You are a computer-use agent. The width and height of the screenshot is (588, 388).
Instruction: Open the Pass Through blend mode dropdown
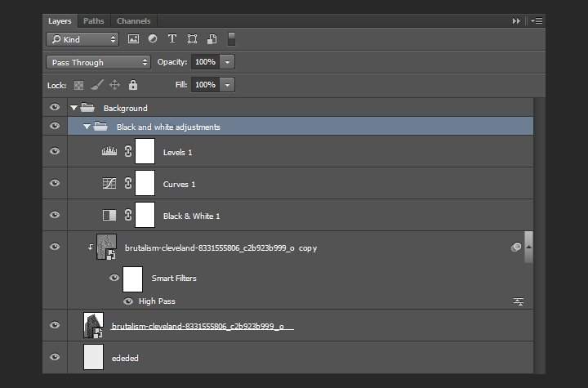point(98,62)
